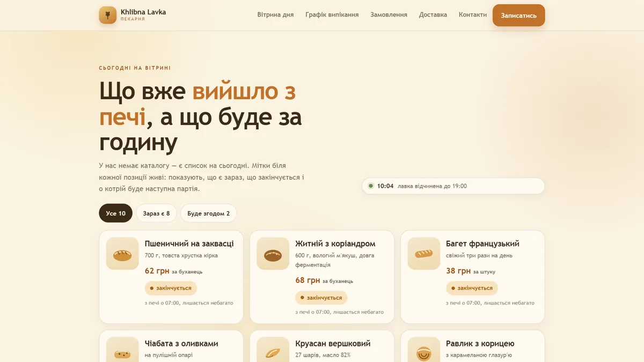
Task: Click the СЬОГОДНІ НА ВІТРИНІ label
Action: click(135, 68)
